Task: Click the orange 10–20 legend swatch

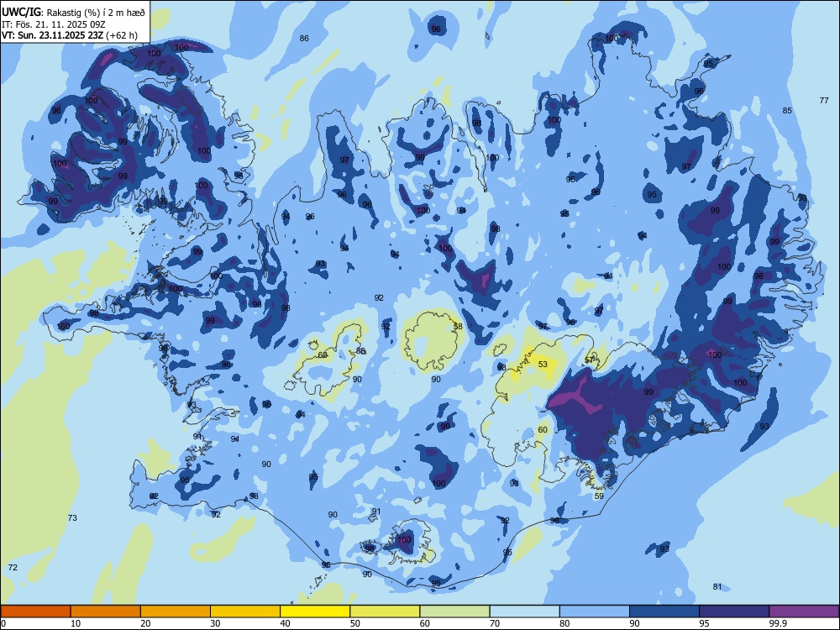Action: 106,612
